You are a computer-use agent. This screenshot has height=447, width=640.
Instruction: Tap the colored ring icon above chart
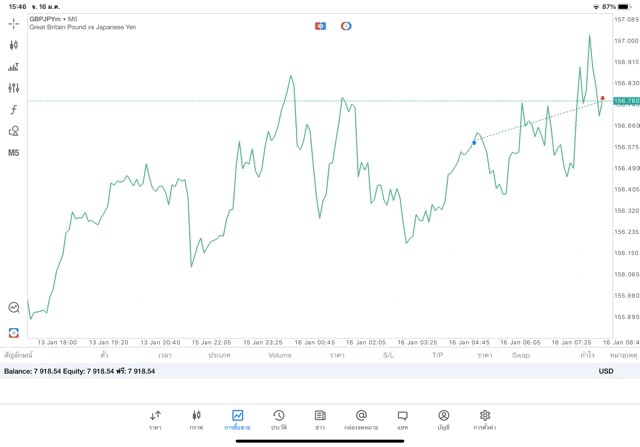coord(346,25)
